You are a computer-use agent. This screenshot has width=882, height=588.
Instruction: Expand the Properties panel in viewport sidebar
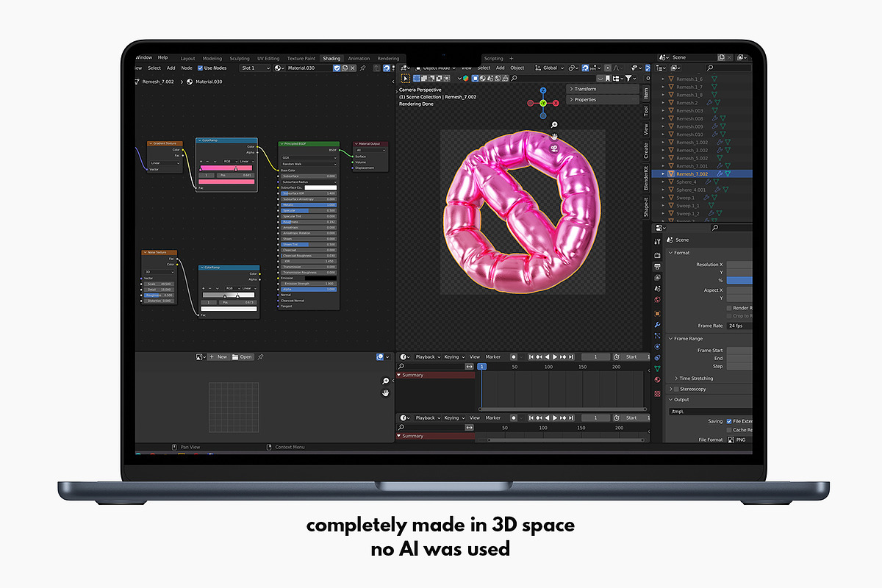coord(603,99)
